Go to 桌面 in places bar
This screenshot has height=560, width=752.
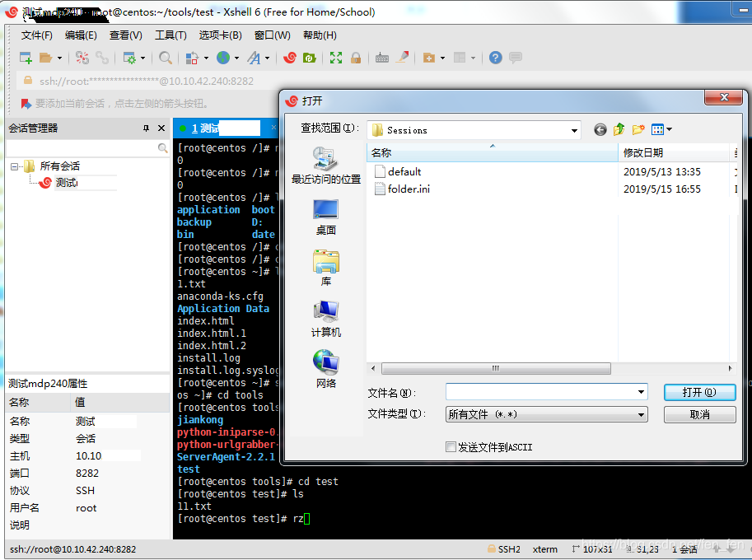325,217
